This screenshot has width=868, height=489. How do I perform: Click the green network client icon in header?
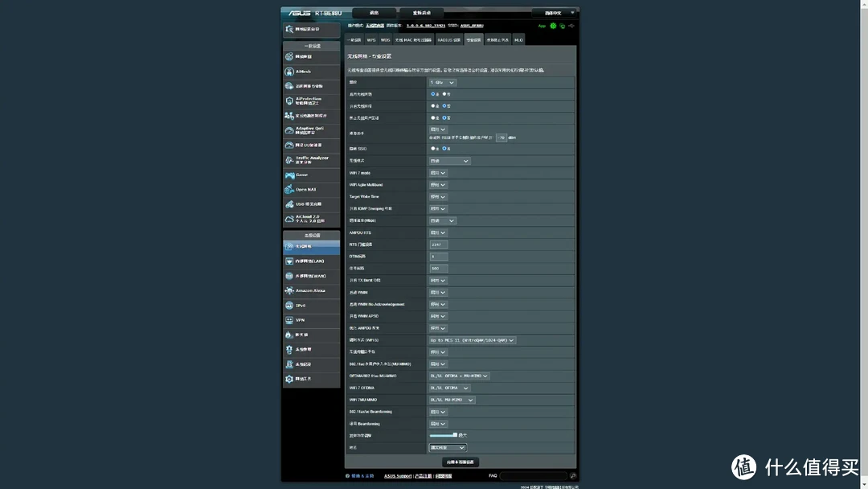563,26
